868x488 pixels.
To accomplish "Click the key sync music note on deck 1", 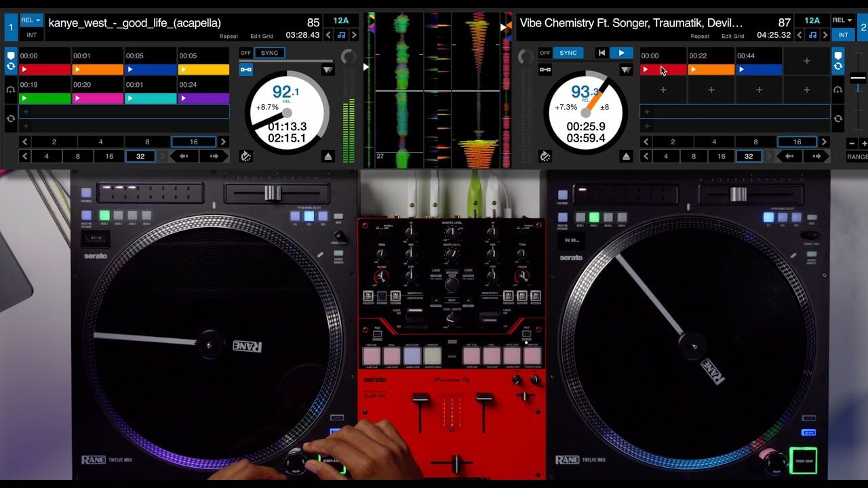I will click(341, 35).
